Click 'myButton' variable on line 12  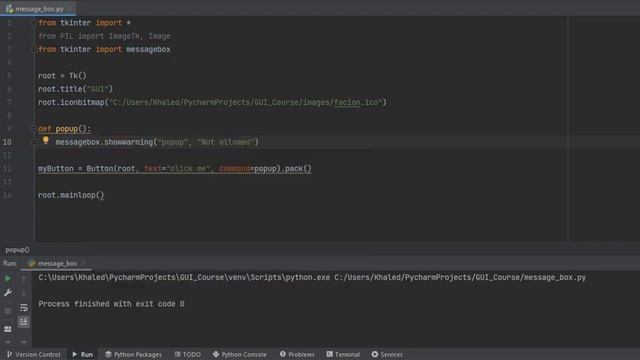pyautogui.click(x=56, y=169)
